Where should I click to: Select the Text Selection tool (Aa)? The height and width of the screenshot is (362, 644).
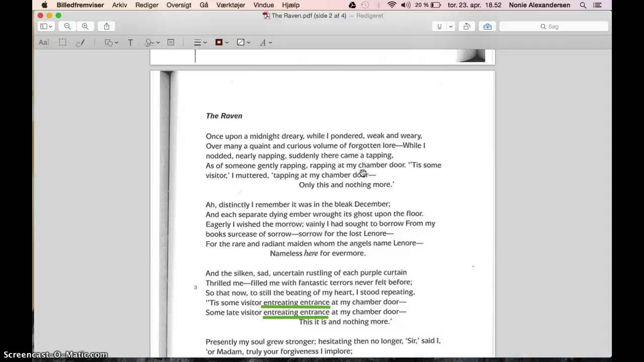pos(44,43)
